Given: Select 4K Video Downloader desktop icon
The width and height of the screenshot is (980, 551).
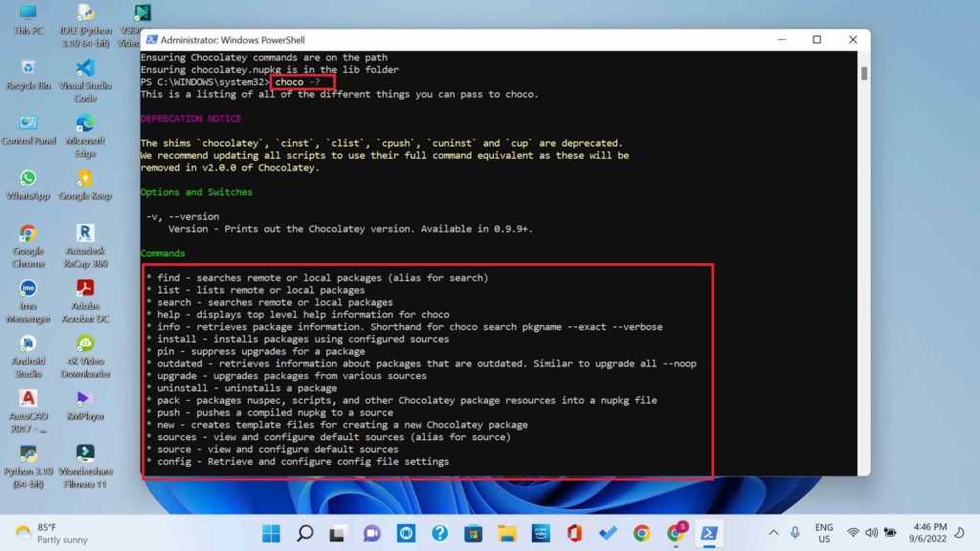Looking at the screenshot, I should [x=85, y=356].
